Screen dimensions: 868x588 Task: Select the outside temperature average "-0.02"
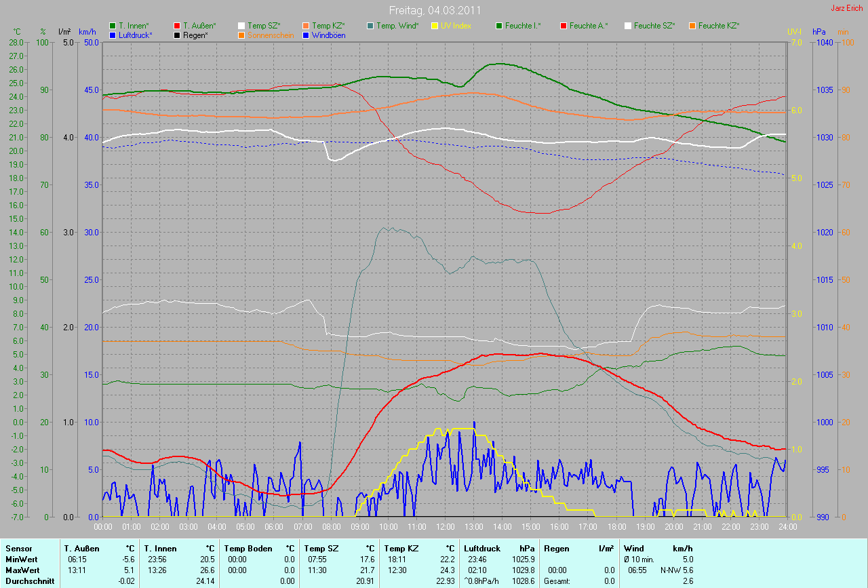[x=126, y=581]
